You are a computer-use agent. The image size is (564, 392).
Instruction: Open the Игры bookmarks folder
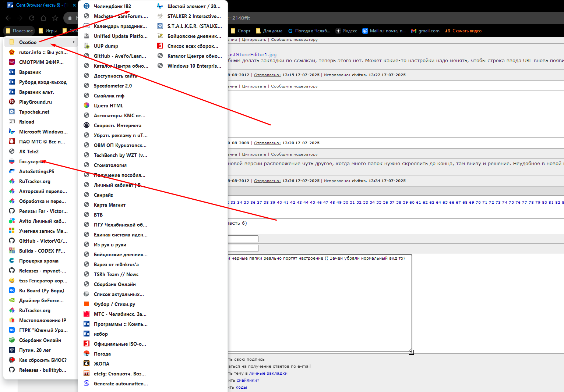[47, 31]
